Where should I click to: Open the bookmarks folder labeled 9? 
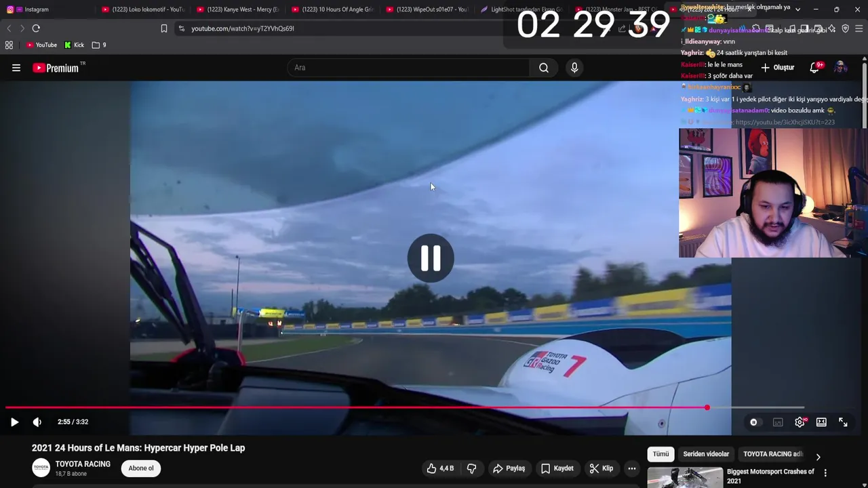99,45
